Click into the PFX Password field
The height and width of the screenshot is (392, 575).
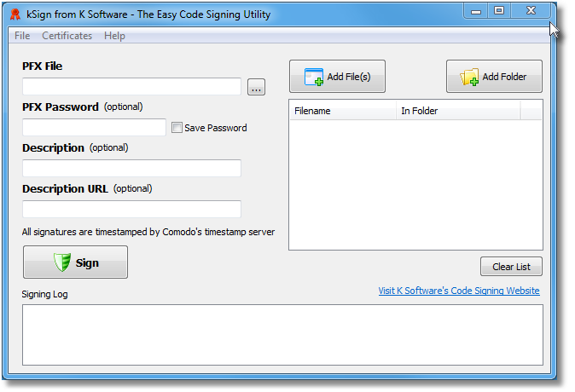[94, 127]
